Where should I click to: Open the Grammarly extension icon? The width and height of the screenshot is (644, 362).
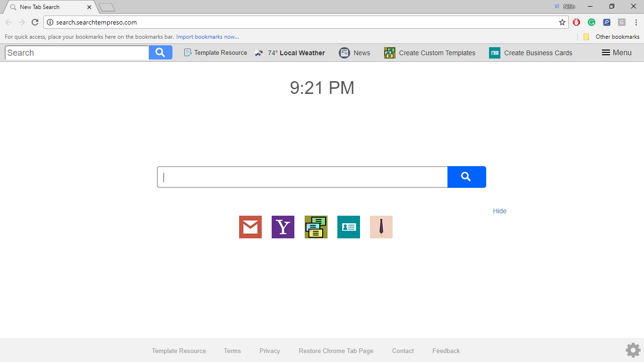coord(591,22)
